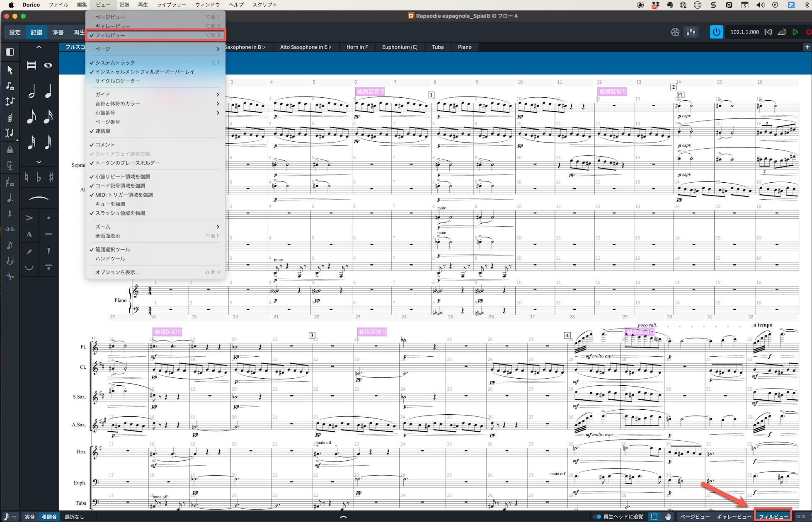Expand the 小節番号 submenu
812x522 pixels.
point(155,113)
